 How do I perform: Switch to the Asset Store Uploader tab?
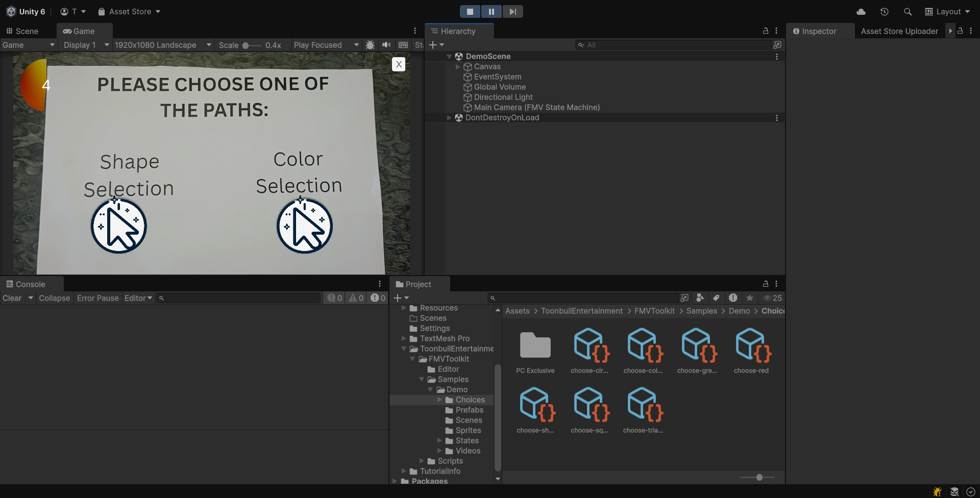(x=899, y=31)
